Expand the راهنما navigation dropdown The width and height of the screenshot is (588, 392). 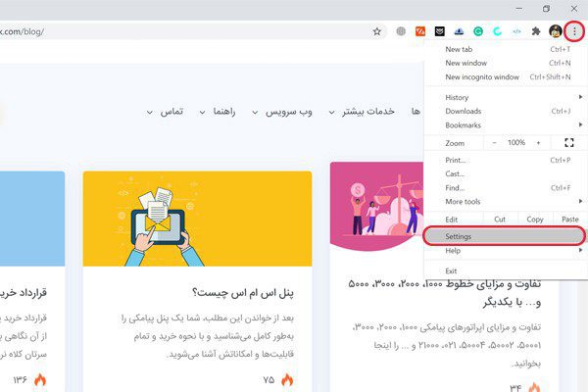[x=218, y=112]
